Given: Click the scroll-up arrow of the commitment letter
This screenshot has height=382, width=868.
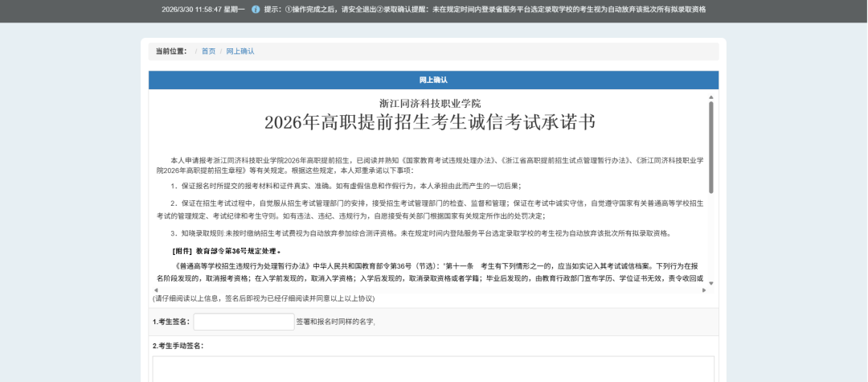Looking at the screenshot, I should 710,97.
